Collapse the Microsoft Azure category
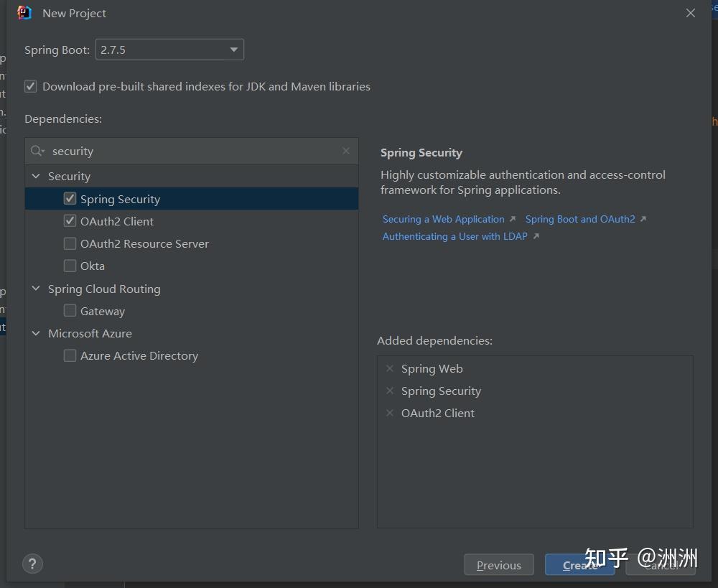718x588 pixels. point(36,333)
